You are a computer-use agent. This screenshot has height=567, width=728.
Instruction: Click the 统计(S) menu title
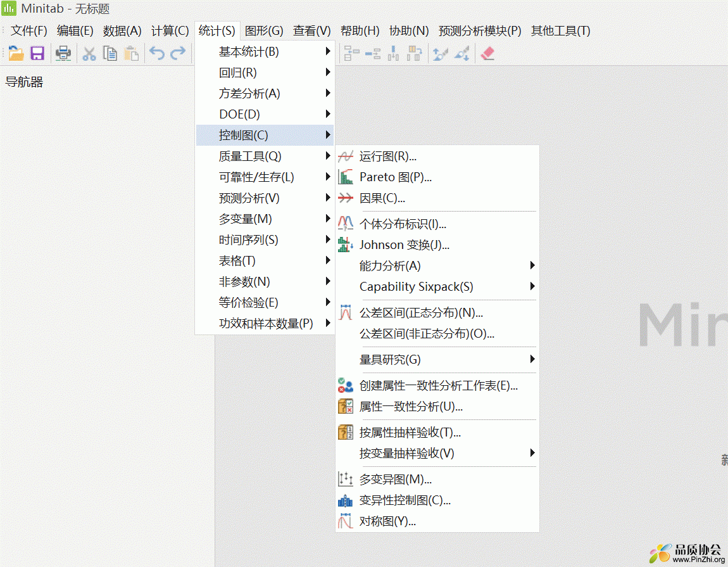(217, 30)
